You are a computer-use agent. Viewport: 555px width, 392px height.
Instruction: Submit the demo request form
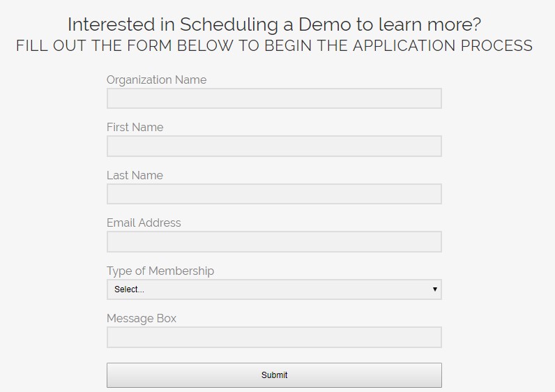click(274, 375)
